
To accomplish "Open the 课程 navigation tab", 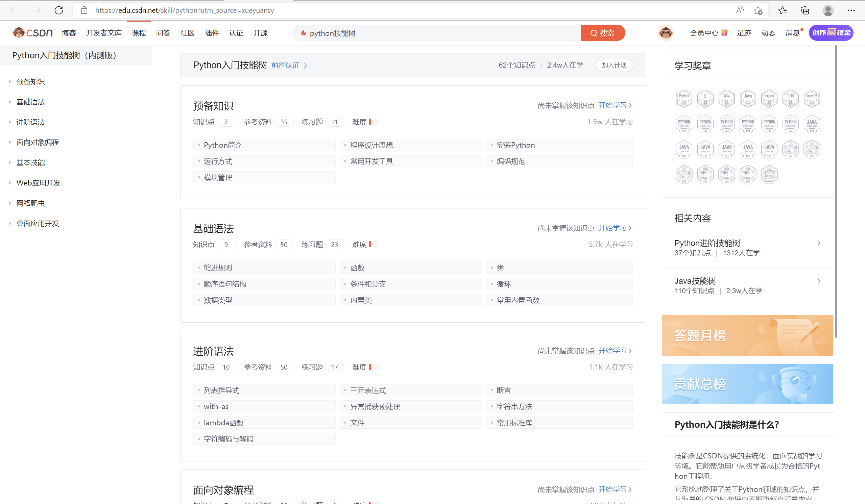I will [x=139, y=33].
